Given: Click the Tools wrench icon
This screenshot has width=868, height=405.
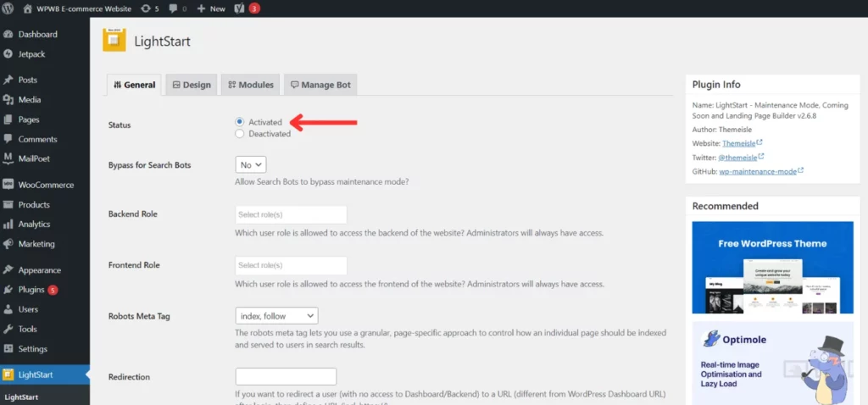Looking at the screenshot, I should [x=8, y=330].
